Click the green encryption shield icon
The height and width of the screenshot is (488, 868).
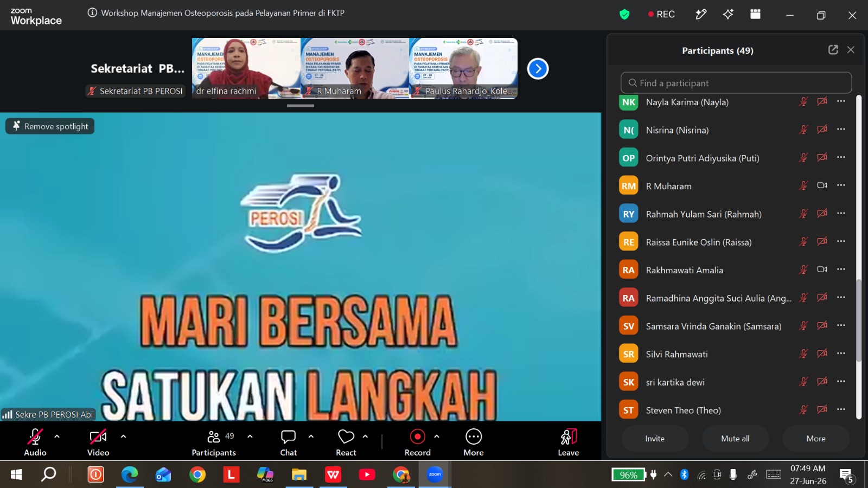coord(624,15)
